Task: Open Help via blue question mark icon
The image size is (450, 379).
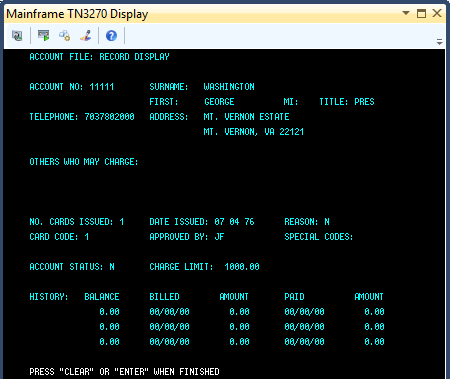Action: pyautogui.click(x=111, y=35)
